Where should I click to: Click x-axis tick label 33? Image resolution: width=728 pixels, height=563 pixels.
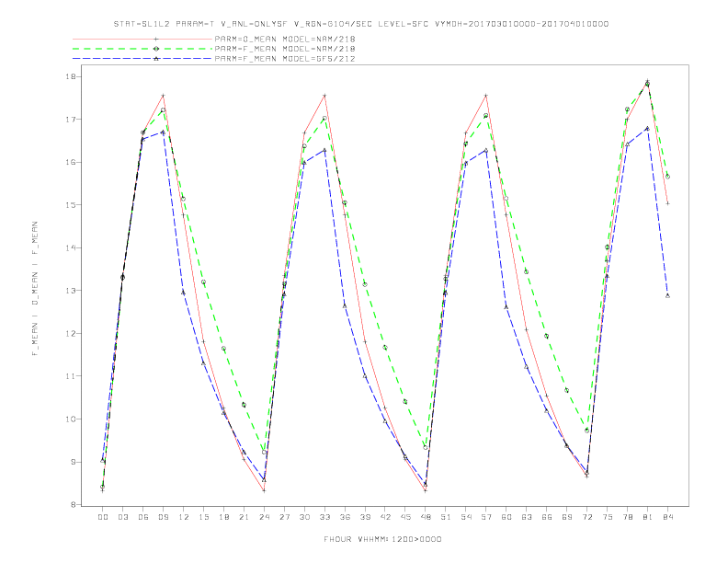tap(324, 517)
